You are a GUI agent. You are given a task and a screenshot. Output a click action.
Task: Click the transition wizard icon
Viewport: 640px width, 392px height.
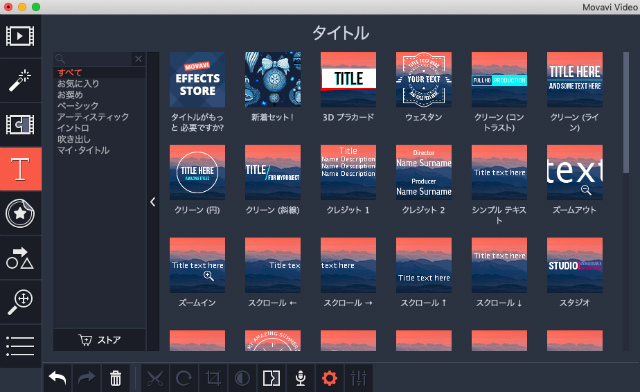tap(271, 379)
